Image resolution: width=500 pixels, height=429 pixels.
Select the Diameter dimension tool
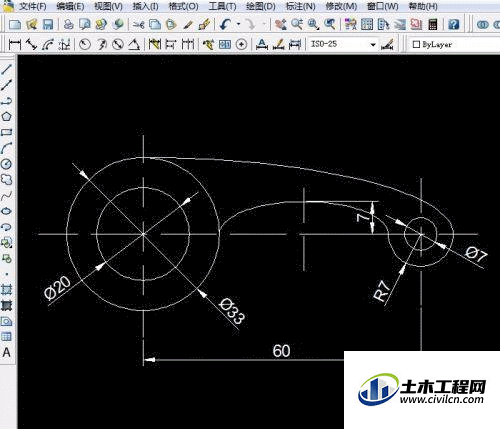118,44
